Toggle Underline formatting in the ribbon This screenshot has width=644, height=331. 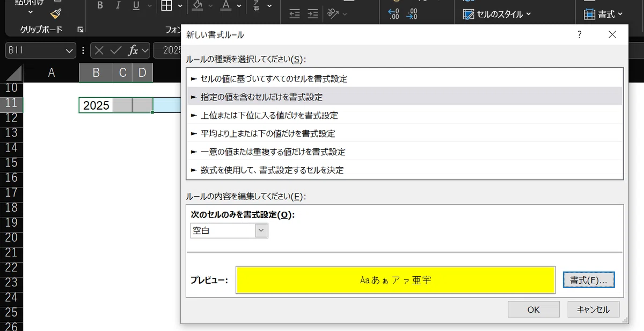pos(136,6)
